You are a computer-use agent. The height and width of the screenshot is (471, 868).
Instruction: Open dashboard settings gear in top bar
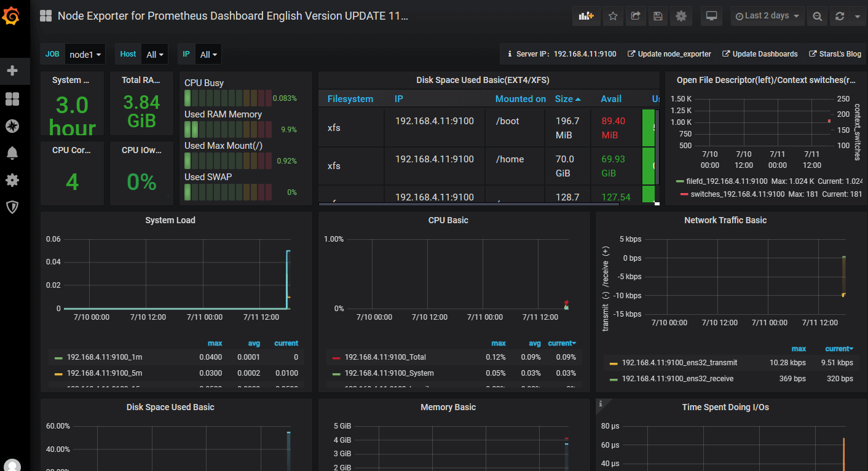[x=681, y=17]
